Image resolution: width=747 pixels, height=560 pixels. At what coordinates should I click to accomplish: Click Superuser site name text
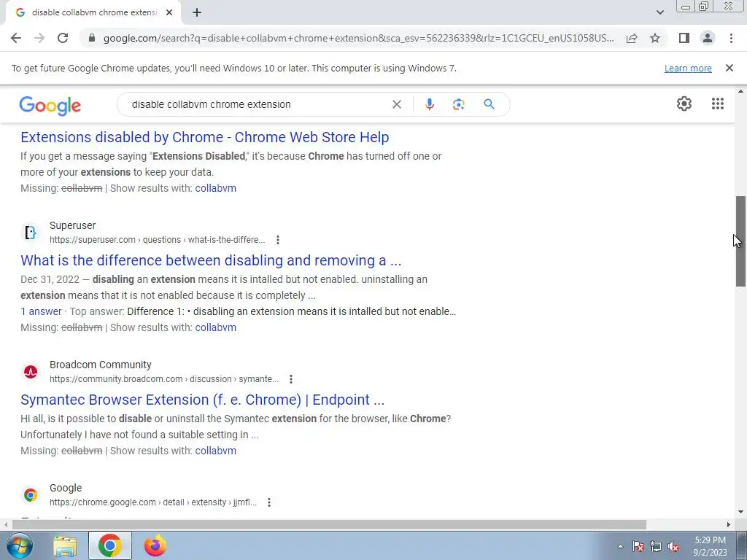(72, 226)
